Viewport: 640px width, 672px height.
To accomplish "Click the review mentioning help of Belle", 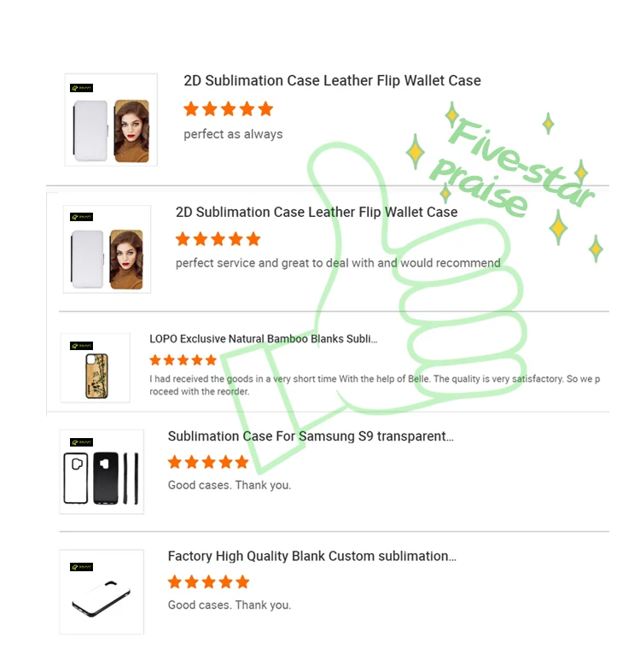I will pyautogui.click(x=374, y=385).
